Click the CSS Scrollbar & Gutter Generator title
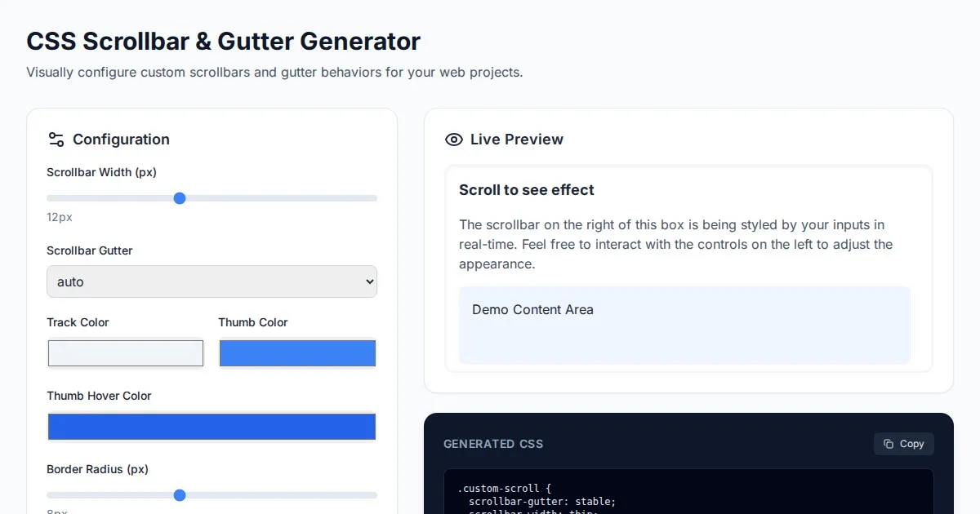This screenshot has width=980, height=514. [x=223, y=41]
